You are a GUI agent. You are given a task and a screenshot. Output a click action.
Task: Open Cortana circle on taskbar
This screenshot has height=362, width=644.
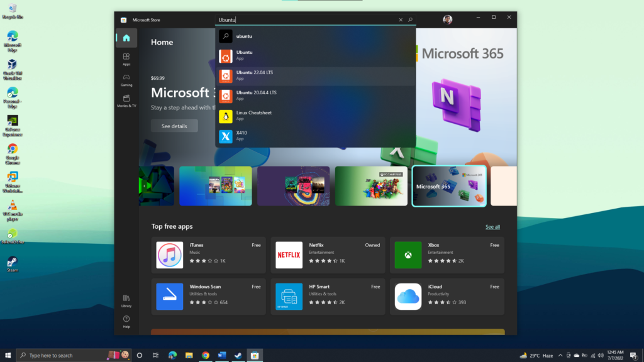click(x=139, y=356)
